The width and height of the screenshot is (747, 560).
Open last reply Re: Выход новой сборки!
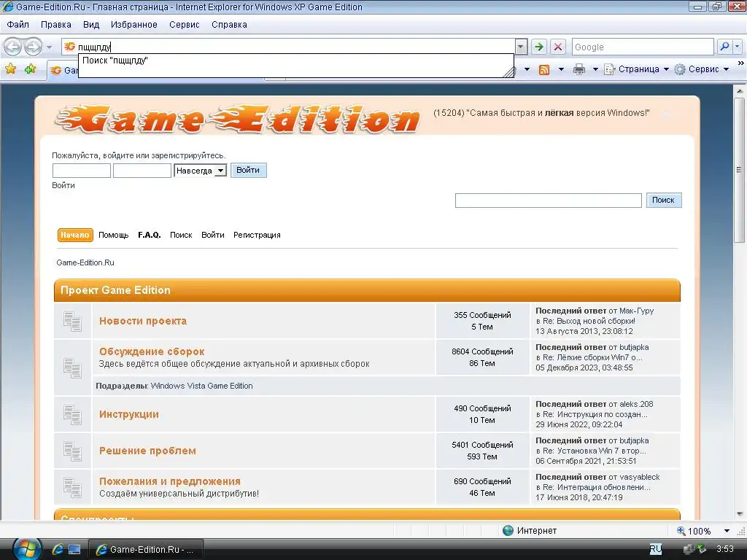pos(589,321)
